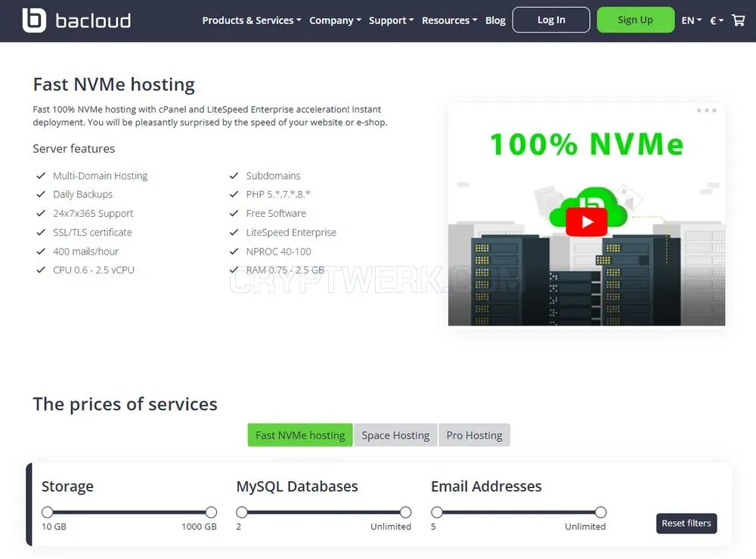Click checkmark beside Multi-Domain Hosting
The height and width of the screenshot is (559, 756).
41,175
